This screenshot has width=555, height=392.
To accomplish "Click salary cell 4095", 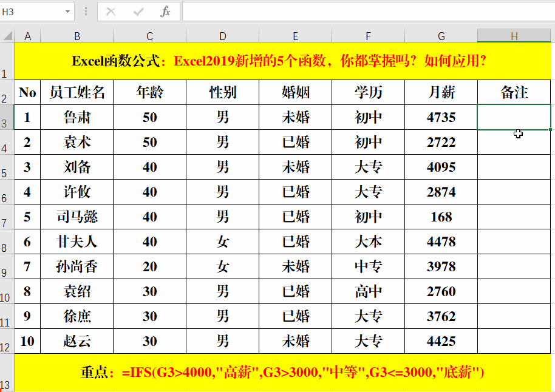I will pyautogui.click(x=441, y=167).
